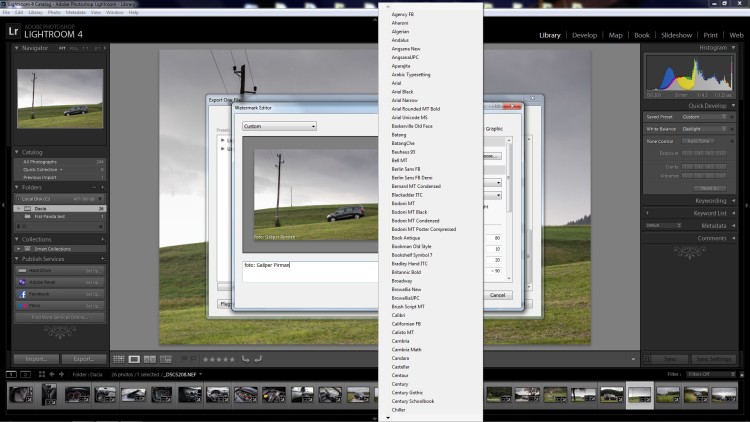Switch to Book module
The height and width of the screenshot is (422, 750).
click(x=642, y=35)
